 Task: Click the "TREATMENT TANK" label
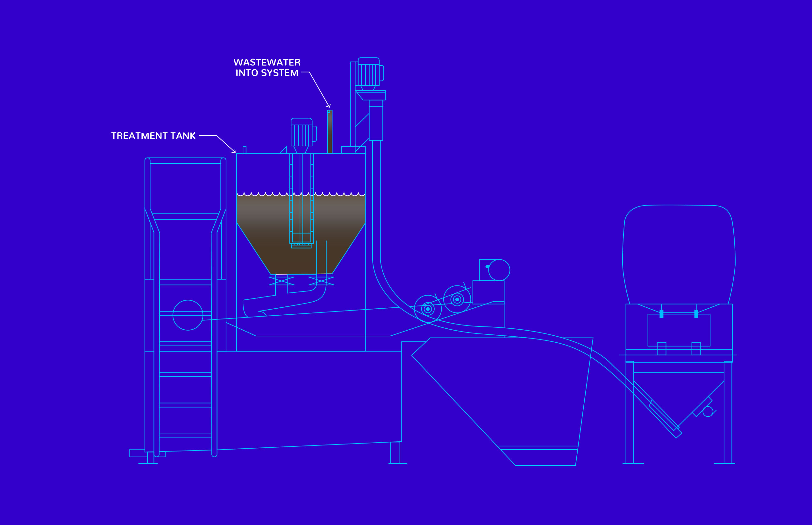(x=153, y=136)
